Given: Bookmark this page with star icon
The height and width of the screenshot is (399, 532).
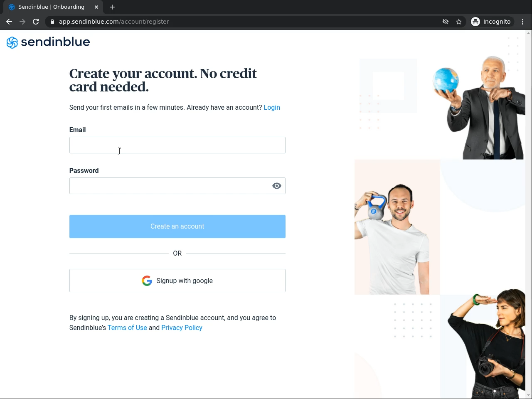Looking at the screenshot, I should pyautogui.click(x=459, y=22).
